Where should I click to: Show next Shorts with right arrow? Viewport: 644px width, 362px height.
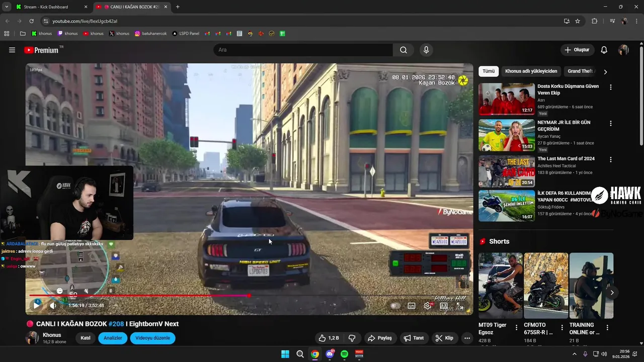point(612,293)
